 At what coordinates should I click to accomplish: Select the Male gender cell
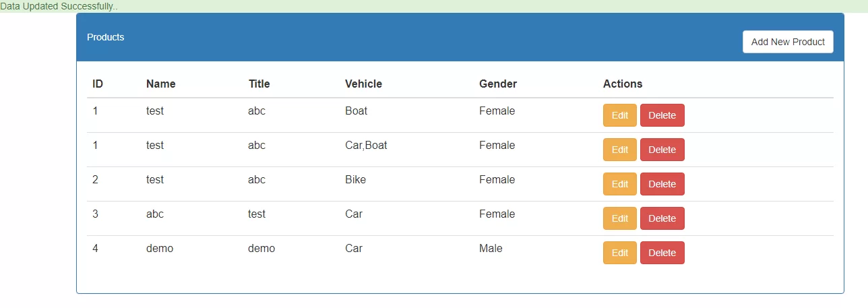[491, 248]
